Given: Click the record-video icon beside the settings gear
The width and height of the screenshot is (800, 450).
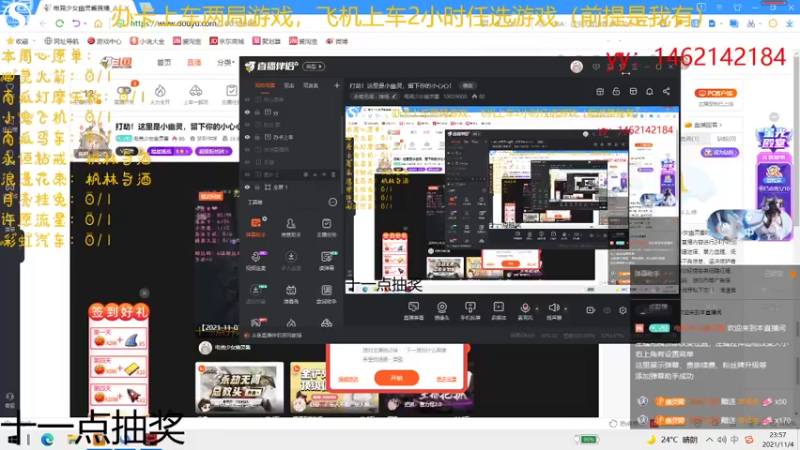Looking at the screenshot, I should coord(590,310).
